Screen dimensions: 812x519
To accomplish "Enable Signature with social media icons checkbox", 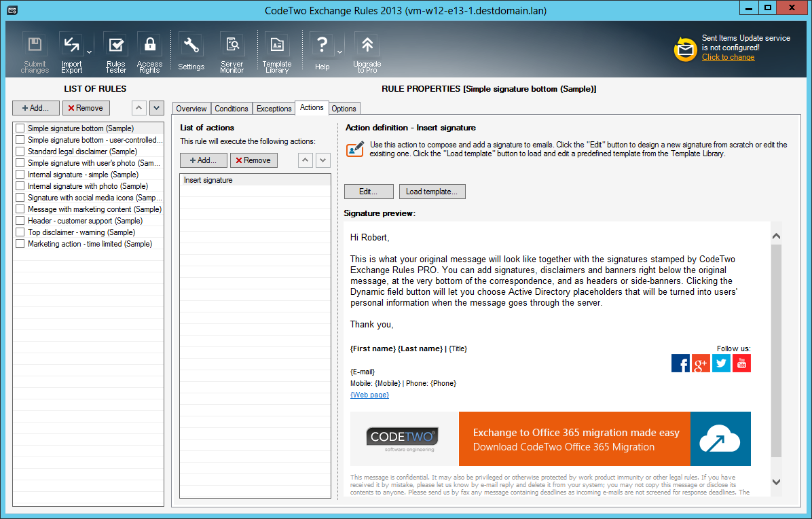I will (20, 198).
